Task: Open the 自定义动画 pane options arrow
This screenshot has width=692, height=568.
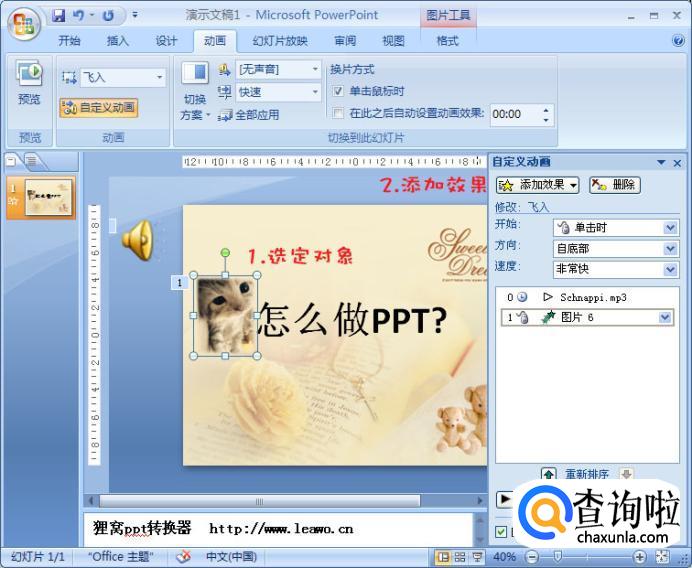Action: [661, 162]
